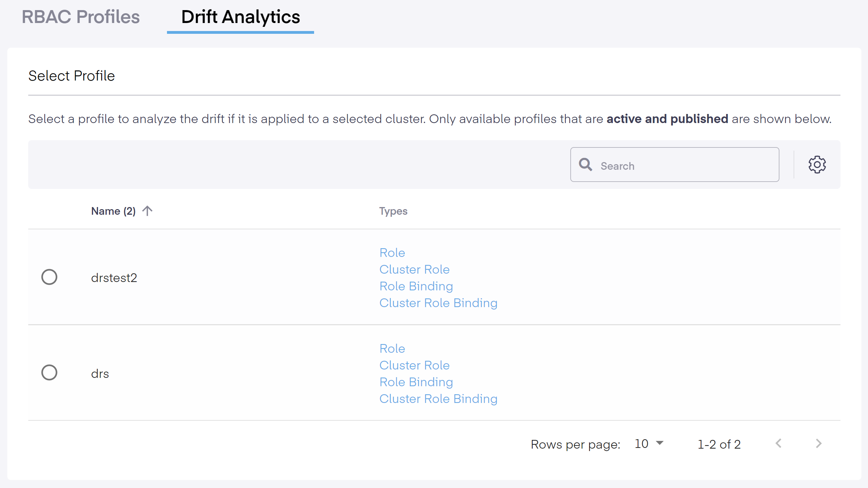Open the Role link for drs

click(x=392, y=349)
